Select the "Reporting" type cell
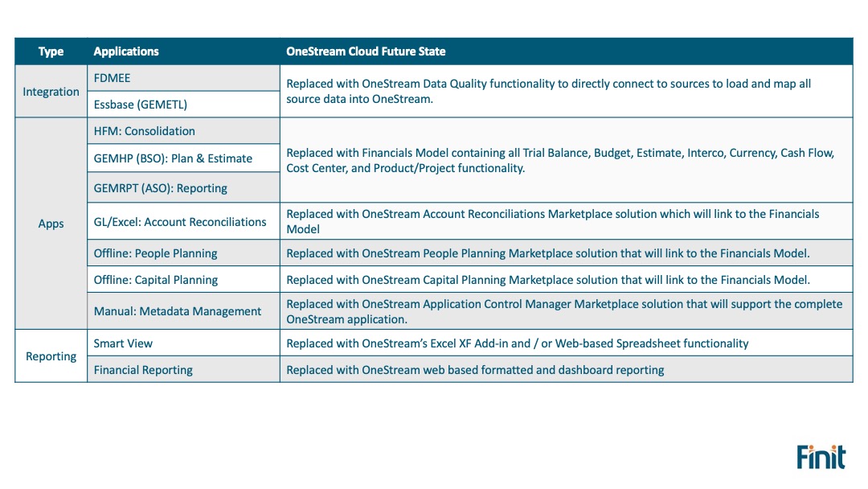This screenshot has height=489, width=868. (x=51, y=356)
